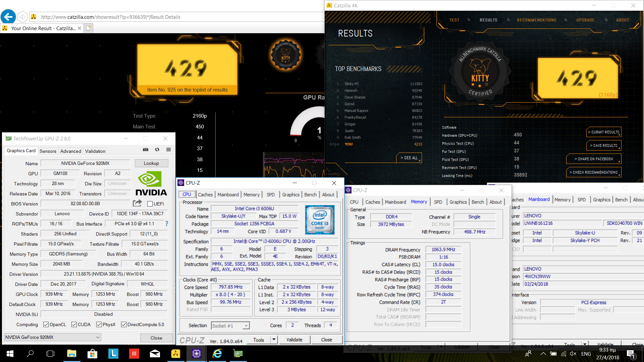644x362 pixels.
Task: Open a new browser tab
Action: [89, 28]
